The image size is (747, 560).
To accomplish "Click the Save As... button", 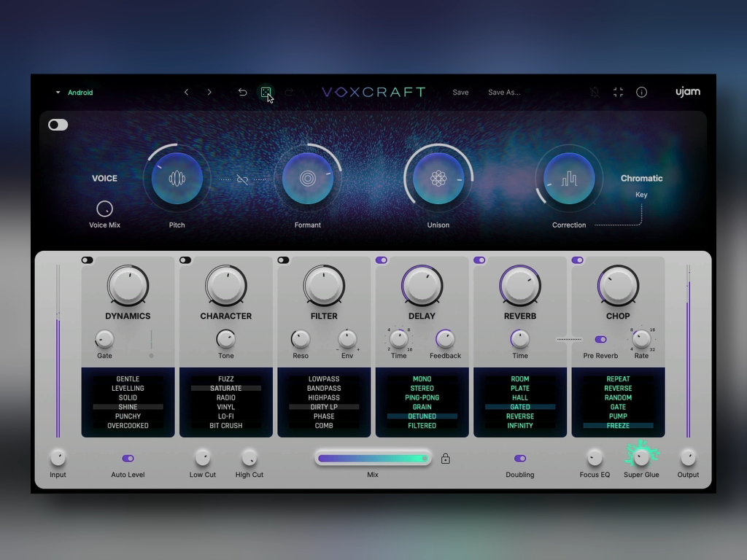I will (x=504, y=93).
